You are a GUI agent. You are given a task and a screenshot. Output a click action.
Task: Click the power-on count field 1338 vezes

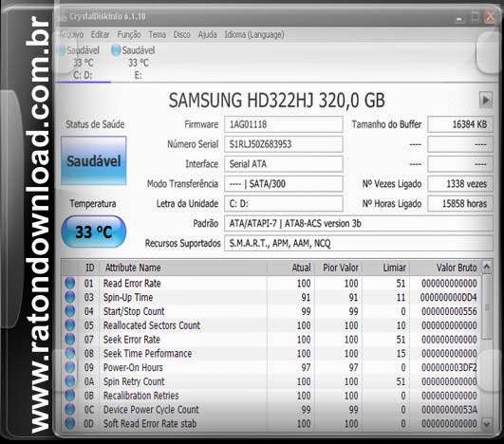coord(460,184)
